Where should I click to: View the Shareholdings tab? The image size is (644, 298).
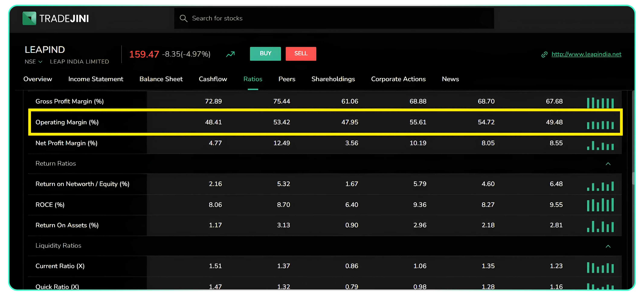(x=333, y=79)
